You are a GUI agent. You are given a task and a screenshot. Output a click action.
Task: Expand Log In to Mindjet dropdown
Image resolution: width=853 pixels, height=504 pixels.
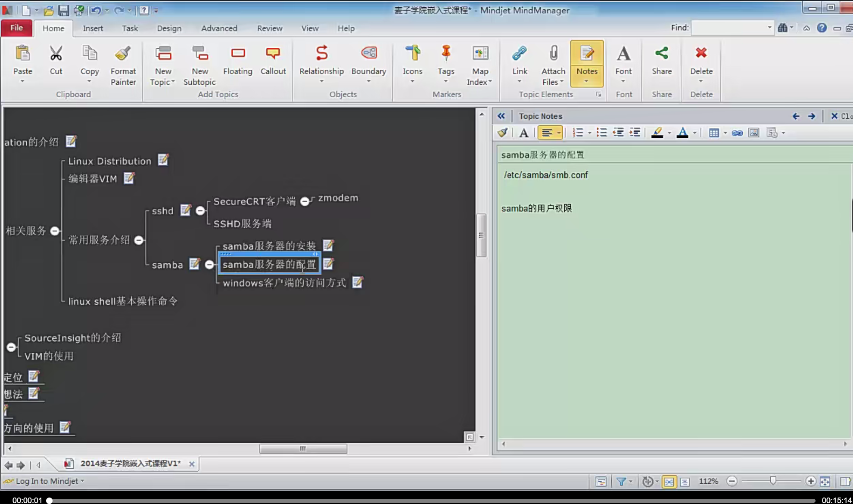point(82,481)
